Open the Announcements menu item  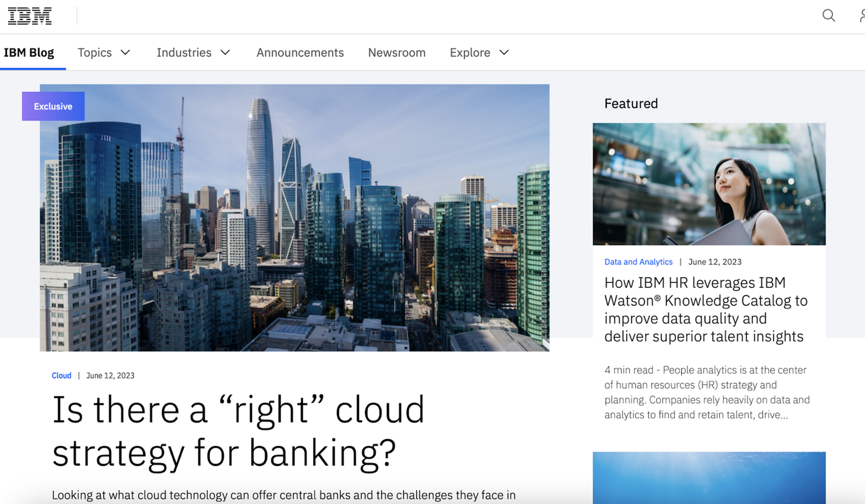(x=300, y=53)
